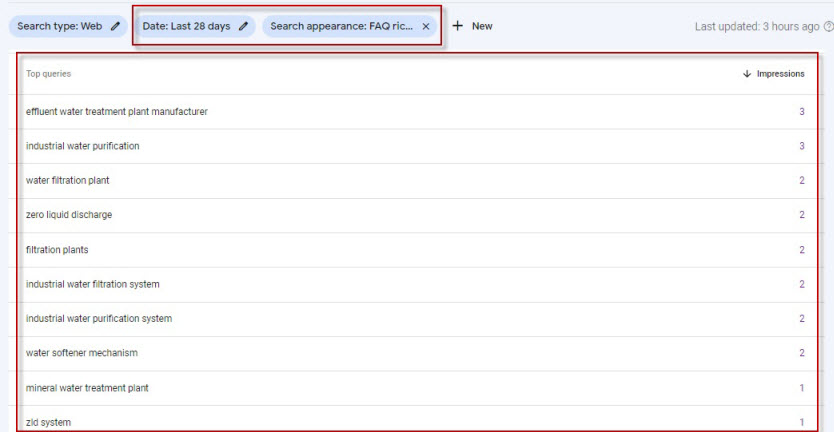Click the plus icon for a new filter
Screen dimensions: 834x432
[x=457, y=26]
